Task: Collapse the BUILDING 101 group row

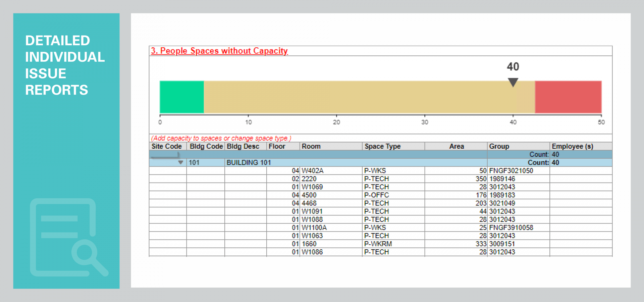Action: click(181, 162)
